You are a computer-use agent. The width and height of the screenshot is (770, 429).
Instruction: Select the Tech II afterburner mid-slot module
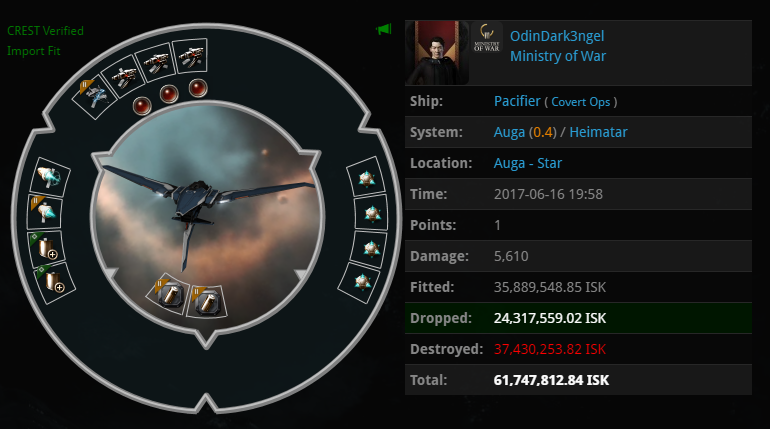45,213
